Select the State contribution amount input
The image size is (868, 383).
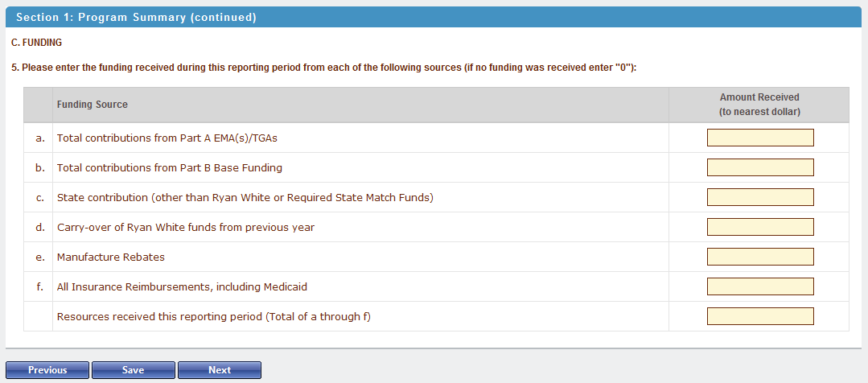tap(760, 197)
